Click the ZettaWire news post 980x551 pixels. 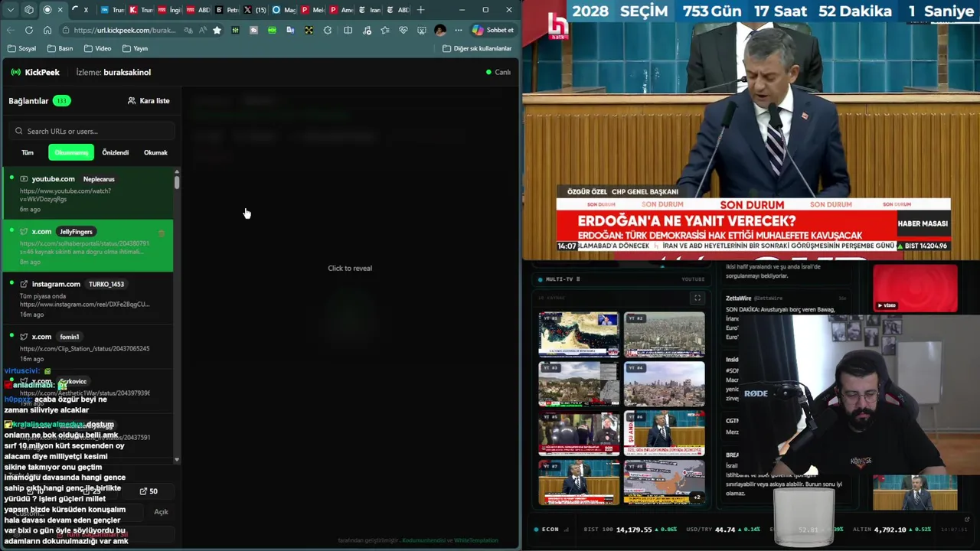[x=787, y=318]
